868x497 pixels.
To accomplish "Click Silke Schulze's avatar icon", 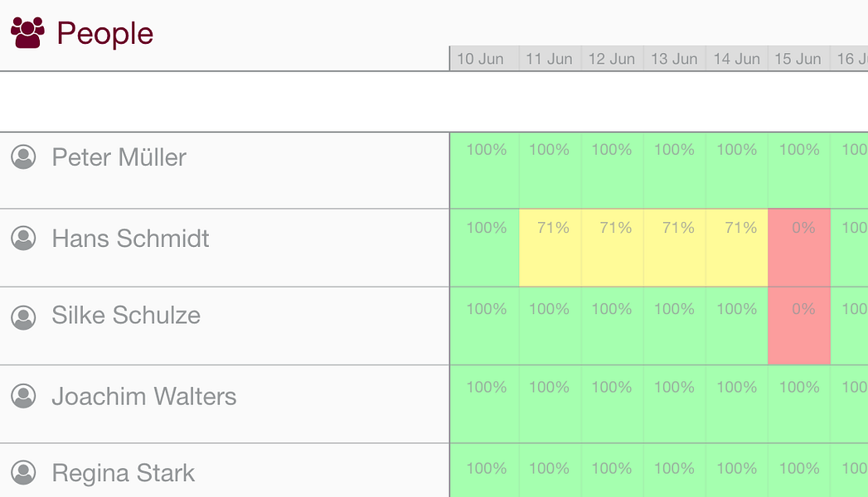I will [23, 316].
